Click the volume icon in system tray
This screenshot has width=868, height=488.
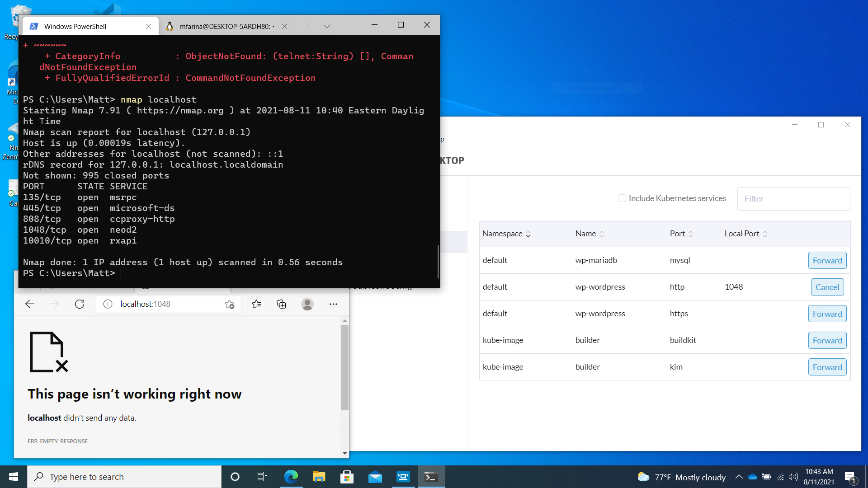pyautogui.click(x=793, y=477)
